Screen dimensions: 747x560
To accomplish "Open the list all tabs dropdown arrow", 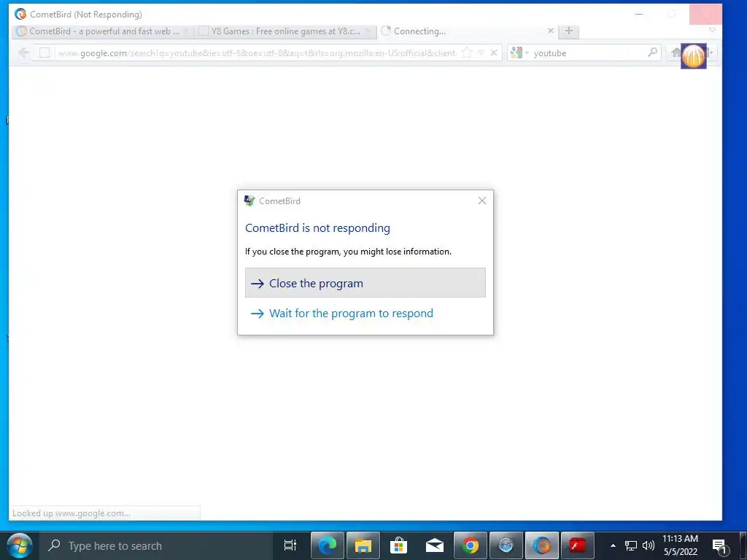I will point(712,31).
